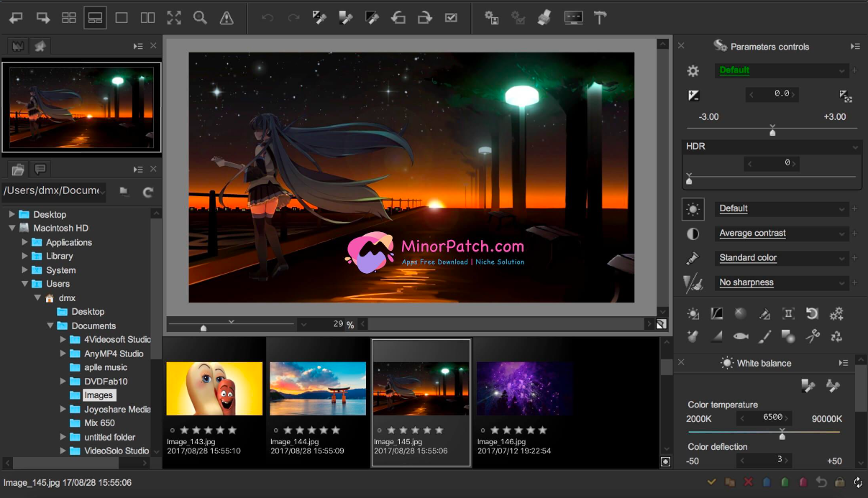The width and height of the screenshot is (868, 498).
Task: Click the blue house-shaped mark icon in the status bar
Action: [767, 482]
